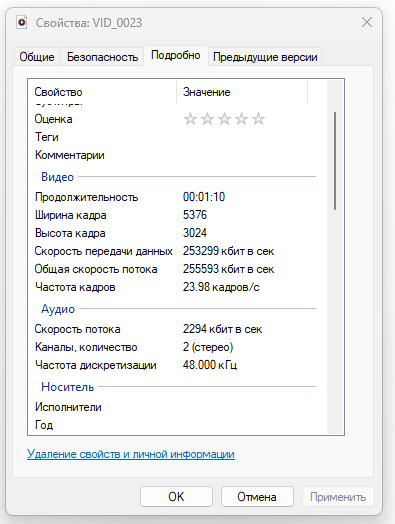
Task: Click the frame height value 3024
Action: point(195,233)
